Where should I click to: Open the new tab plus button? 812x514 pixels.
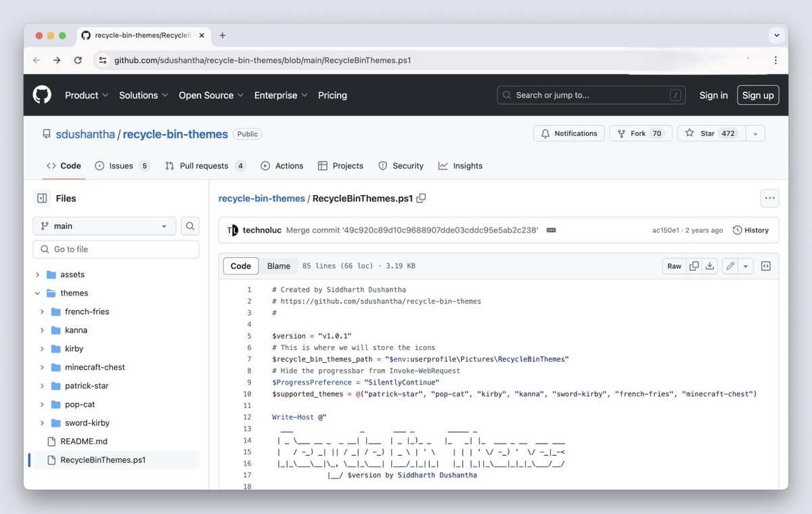[222, 35]
